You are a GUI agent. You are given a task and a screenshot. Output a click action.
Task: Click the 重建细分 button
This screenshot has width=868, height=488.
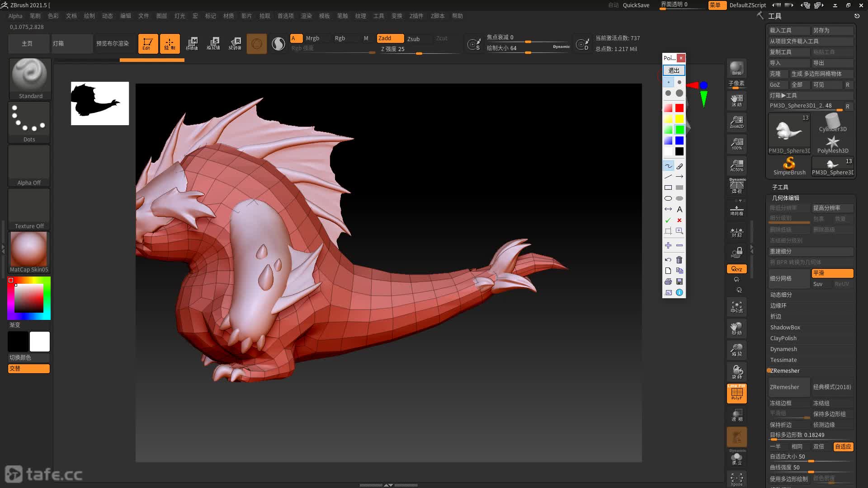pos(811,252)
